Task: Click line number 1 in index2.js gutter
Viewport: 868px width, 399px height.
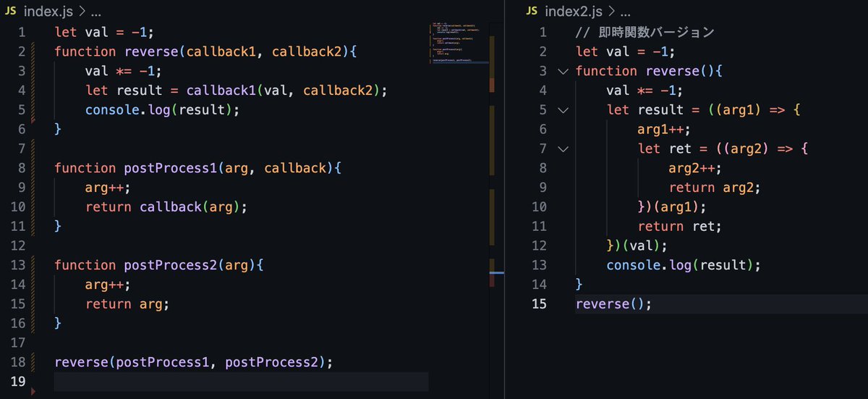Action: click(544, 33)
